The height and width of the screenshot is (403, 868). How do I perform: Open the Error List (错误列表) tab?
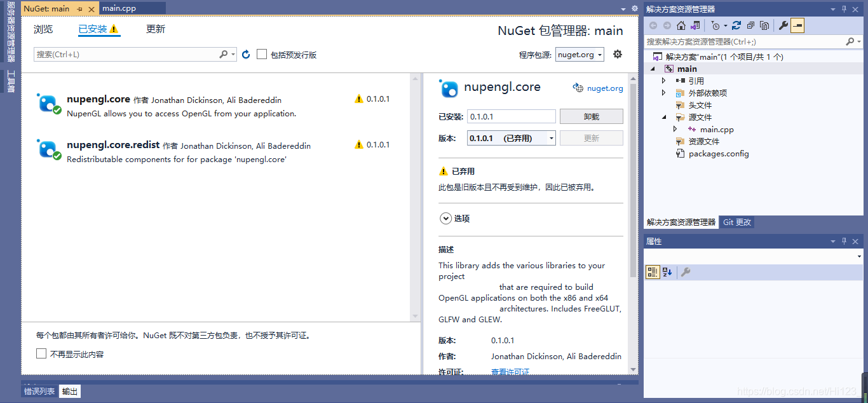coord(39,392)
